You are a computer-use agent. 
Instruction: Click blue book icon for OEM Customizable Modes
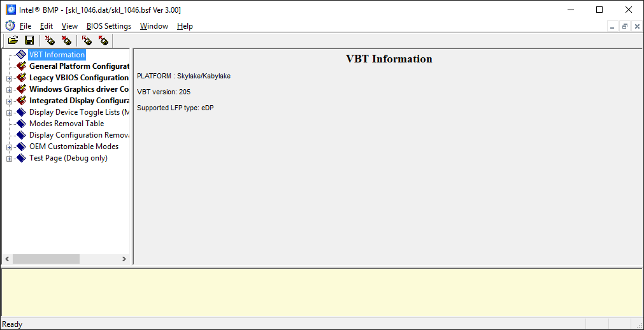tap(22, 147)
